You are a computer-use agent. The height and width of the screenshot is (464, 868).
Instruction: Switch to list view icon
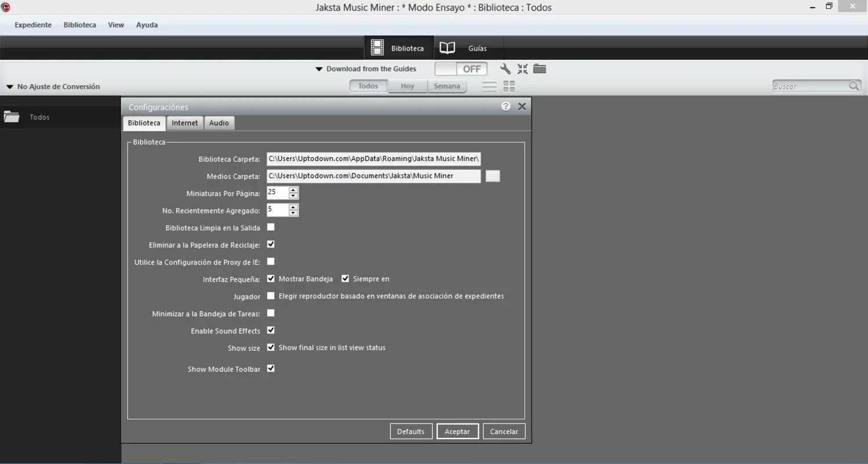pyautogui.click(x=489, y=86)
